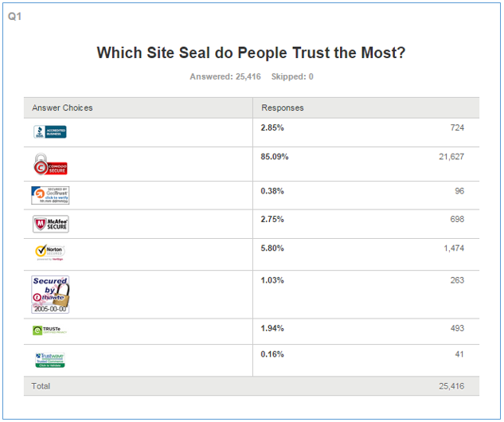Click the 2.85% percentage value
504x422 pixels.
click(272, 128)
